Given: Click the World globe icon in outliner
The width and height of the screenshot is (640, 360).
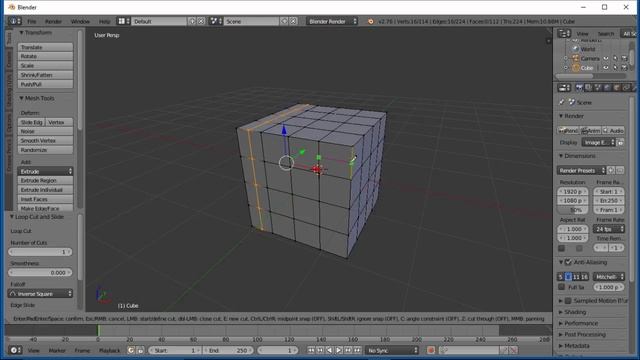Looking at the screenshot, I should point(576,49).
